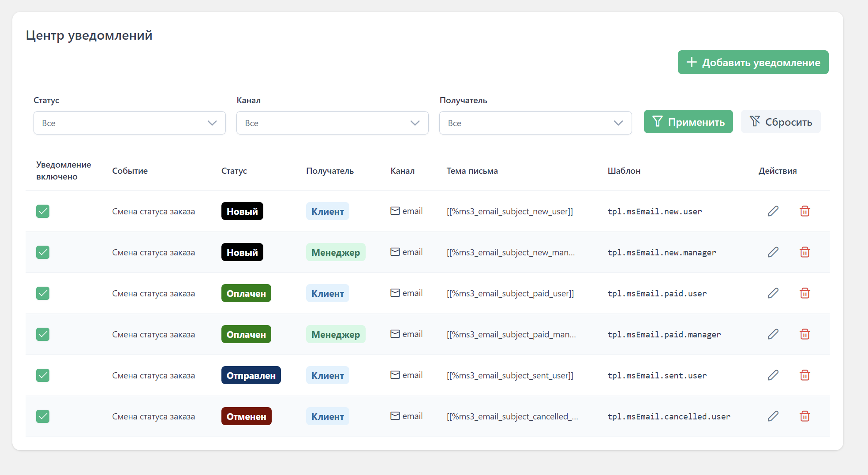The image size is (868, 475).
Task: Disable notification for tpl.msEmail.new.user row
Action: [43, 211]
